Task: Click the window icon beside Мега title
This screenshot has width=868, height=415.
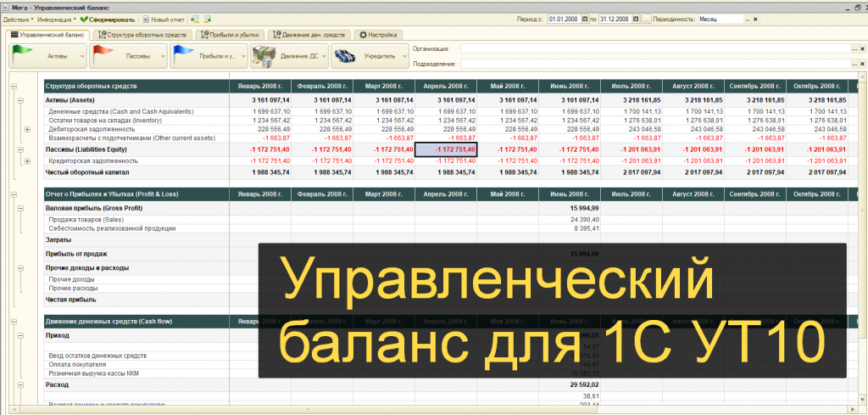Action: (7, 8)
